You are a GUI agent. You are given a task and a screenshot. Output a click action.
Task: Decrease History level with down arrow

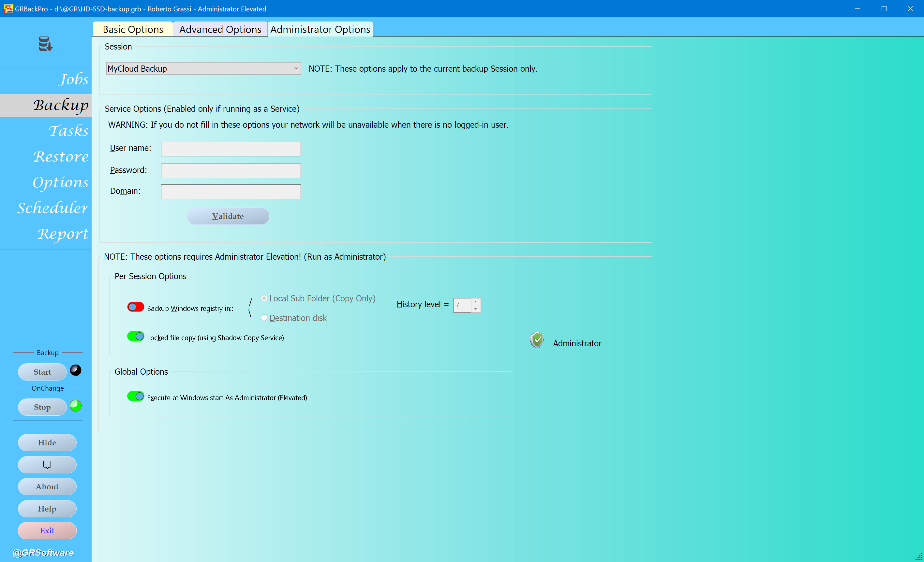click(475, 309)
